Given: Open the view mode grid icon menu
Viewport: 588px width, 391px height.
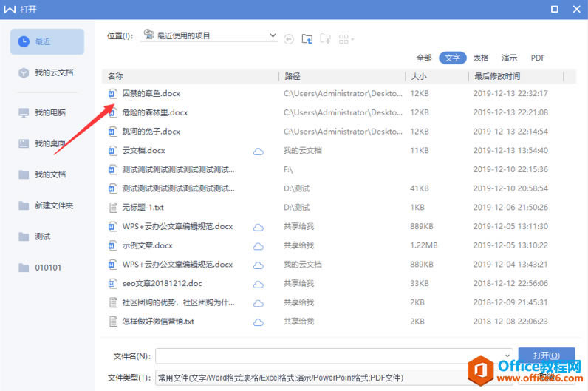Looking at the screenshot, I should (346, 39).
